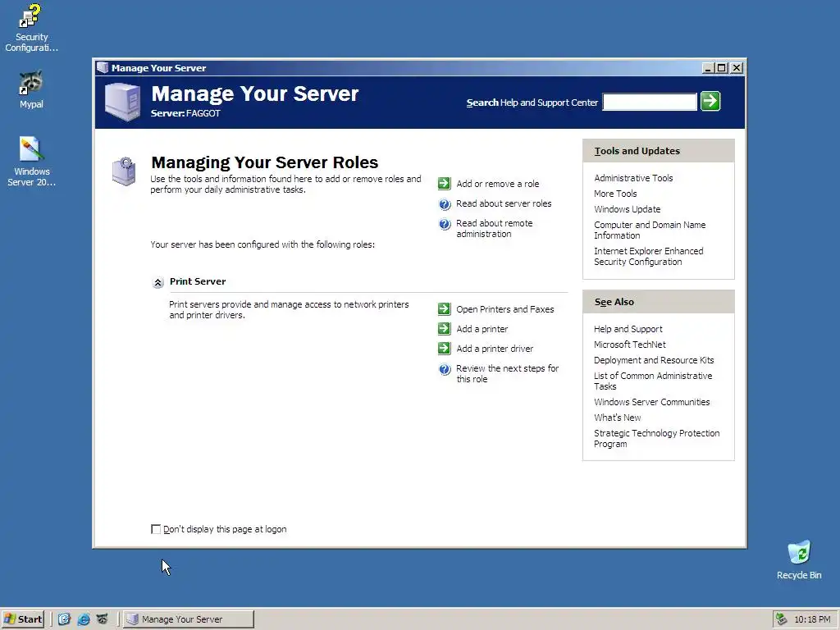
Task: Click green arrow icon beside Add a printer
Action: 444,328
